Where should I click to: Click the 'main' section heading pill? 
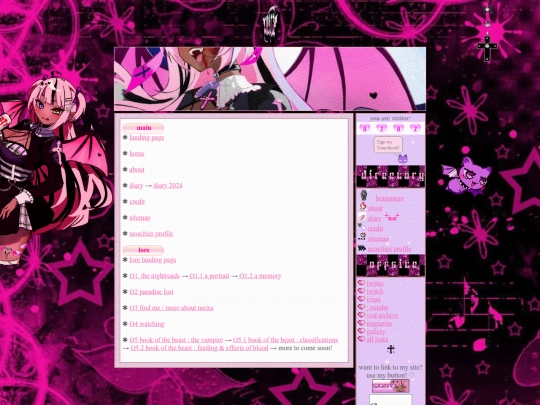tap(143, 128)
